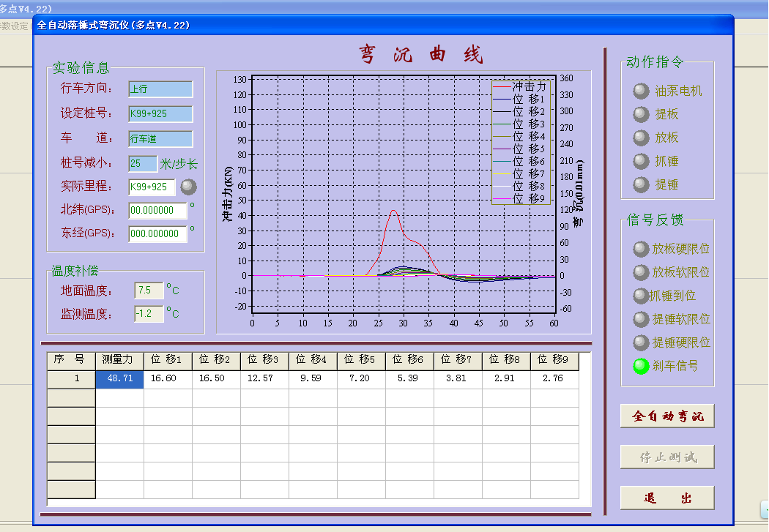
Task: Click the 位移9 column header
Action: 554,361
